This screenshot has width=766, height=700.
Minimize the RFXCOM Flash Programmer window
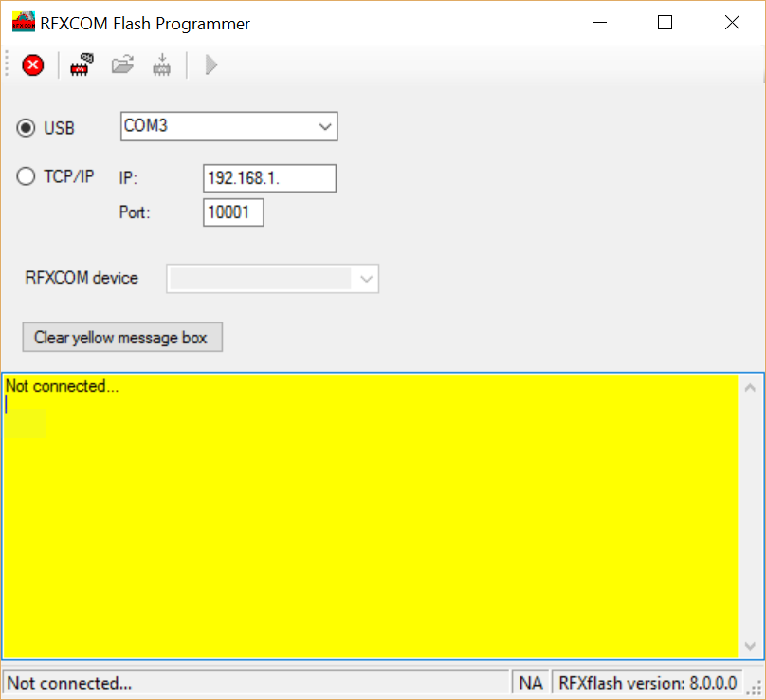[599, 23]
